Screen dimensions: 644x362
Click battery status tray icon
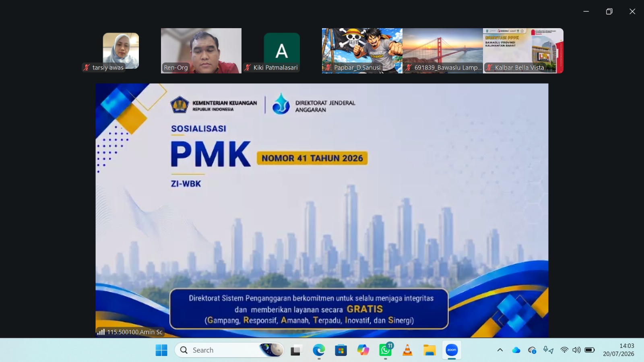click(x=590, y=350)
